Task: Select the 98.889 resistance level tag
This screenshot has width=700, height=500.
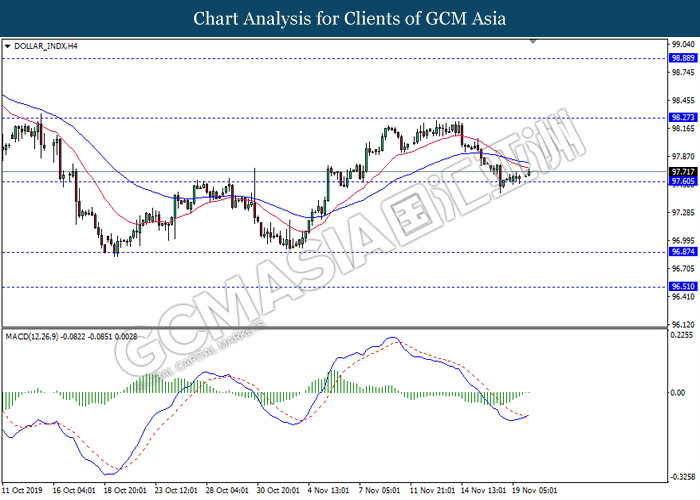Action: [682, 59]
